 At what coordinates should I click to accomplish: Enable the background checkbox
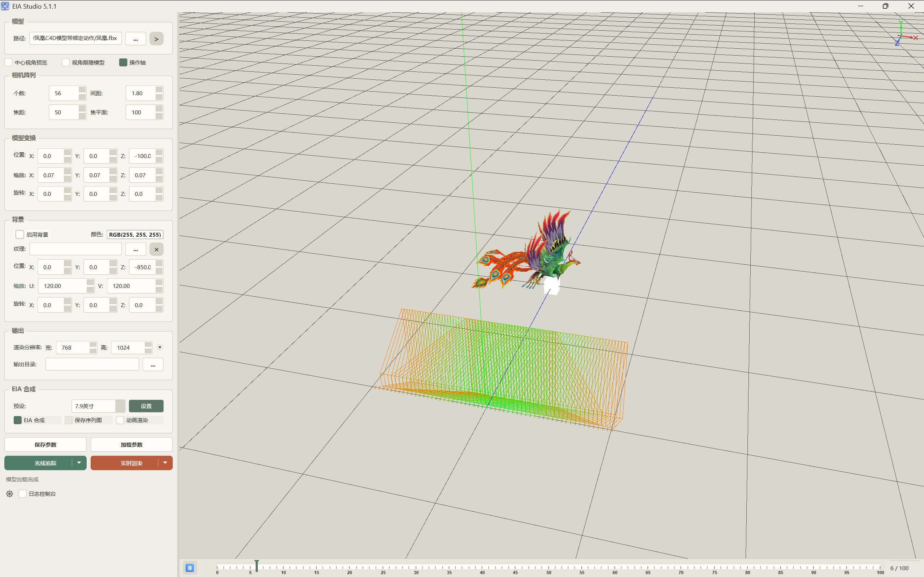19,234
